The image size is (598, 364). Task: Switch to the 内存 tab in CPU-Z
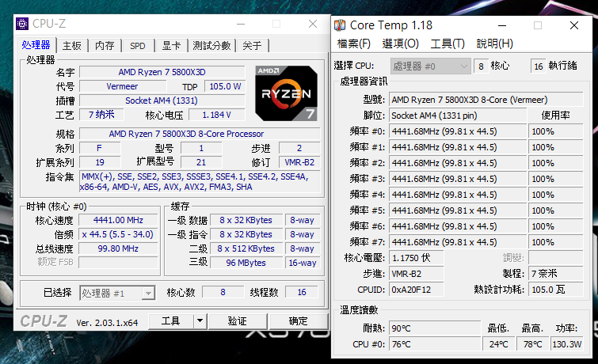tap(105, 46)
